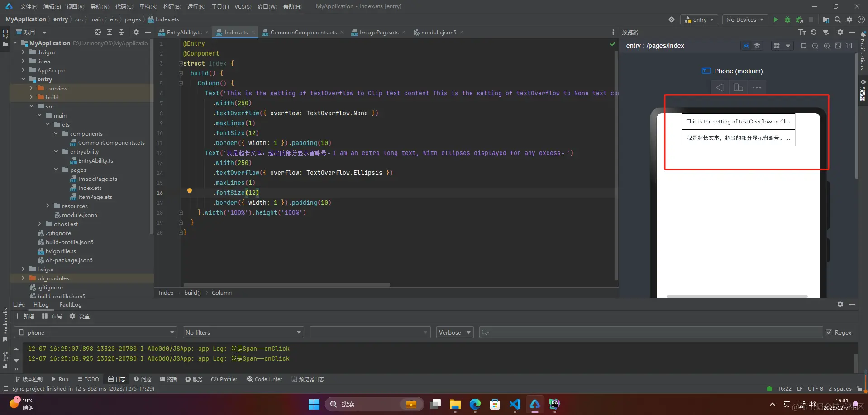Image resolution: width=868 pixels, height=415 pixels.
Task: Toggle inspector eye mode in previewer
Action: coord(746,46)
